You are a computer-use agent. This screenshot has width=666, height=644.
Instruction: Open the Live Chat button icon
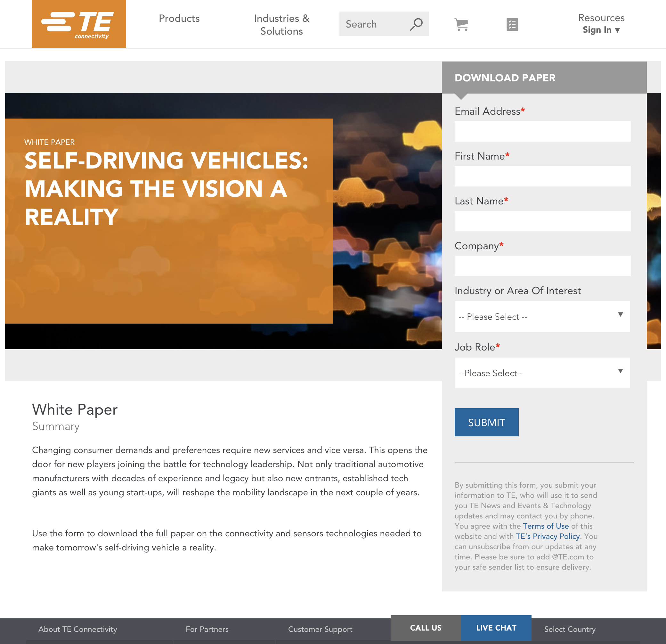coord(496,628)
